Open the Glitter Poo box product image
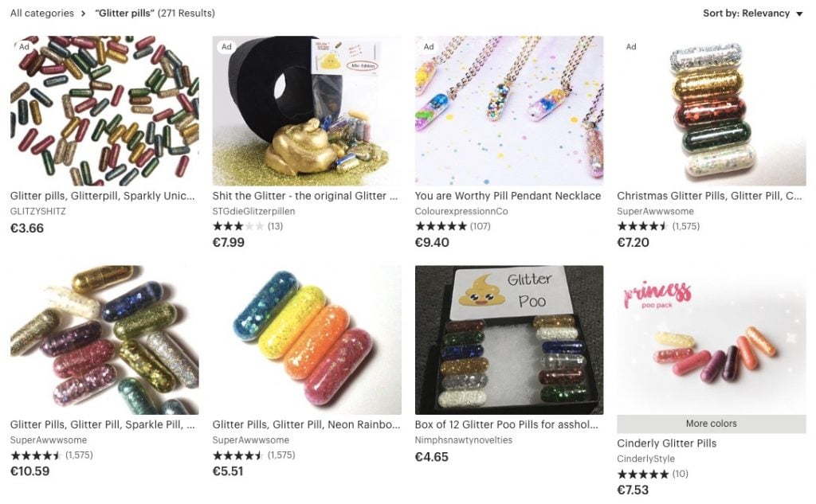Screen dimensions: 816x504 point(509,340)
